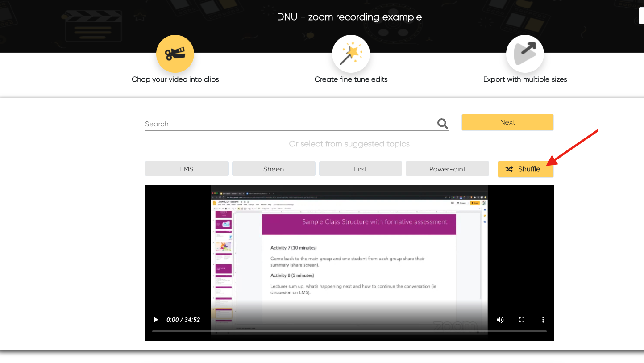Click the scissors chop-video icon

(x=175, y=54)
